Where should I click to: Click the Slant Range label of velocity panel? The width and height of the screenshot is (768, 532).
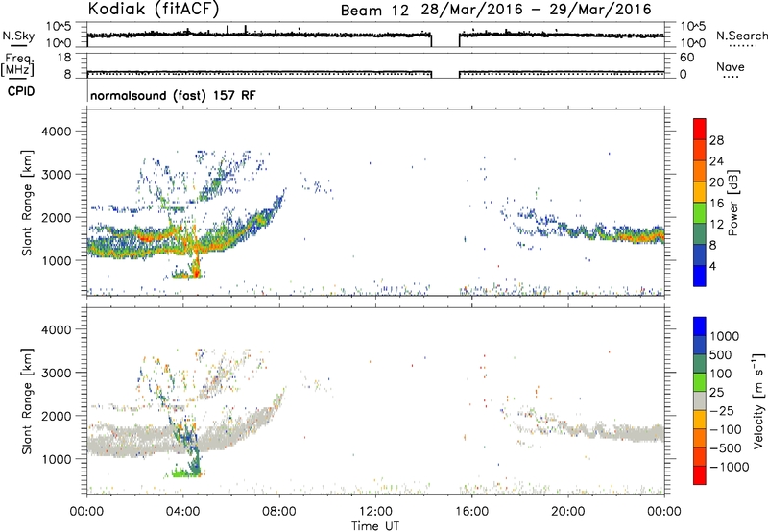coord(27,401)
